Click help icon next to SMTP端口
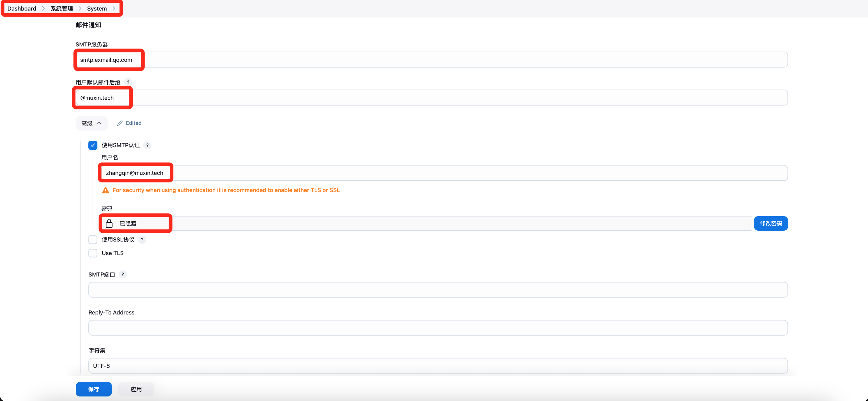The width and height of the screenshot is (868, 401). click(x=123, y=274)
